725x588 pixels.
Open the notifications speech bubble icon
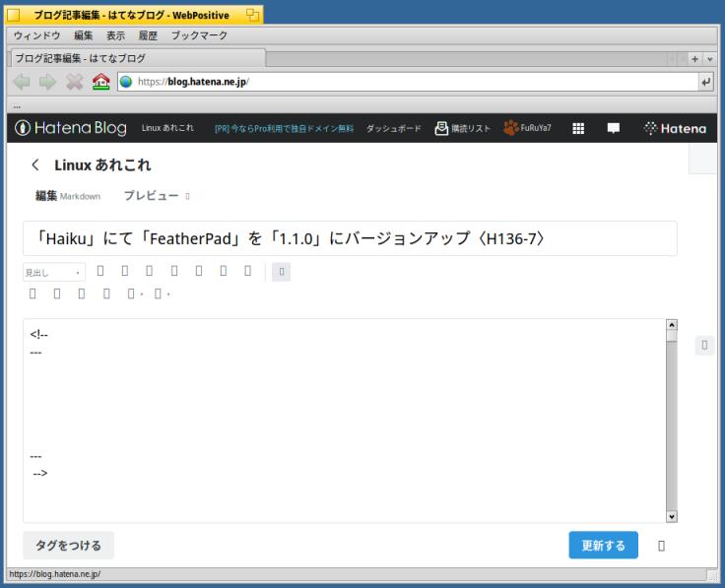(613, 128)
